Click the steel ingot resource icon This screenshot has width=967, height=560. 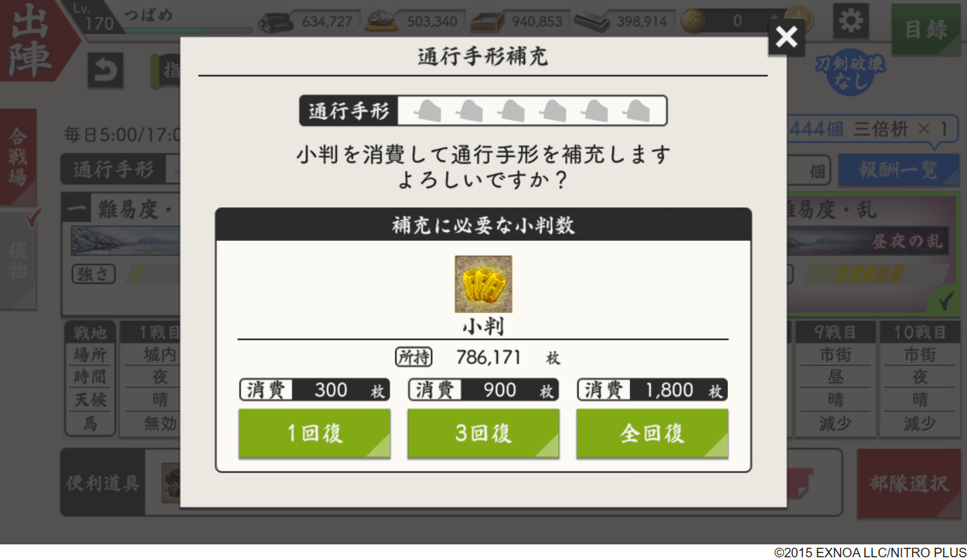tap(381, 22)
